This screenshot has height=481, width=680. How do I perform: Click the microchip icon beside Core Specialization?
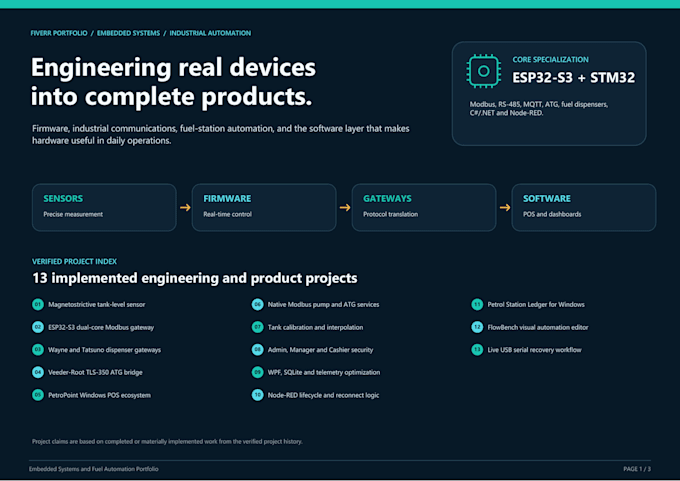pyautogui.click(x=484, y=71)
